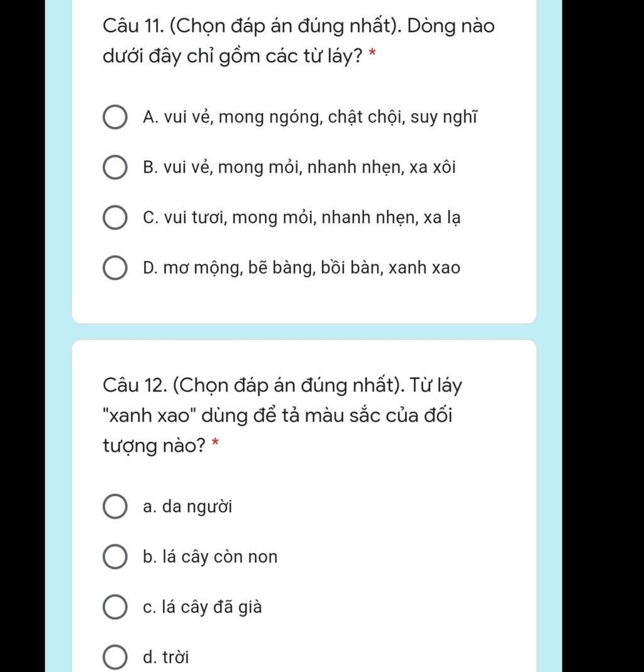The height and width of the screenshot is (672, 644).
Task: Select option A vui vẻ, mong ngóng
Action: (x=115, y=117)
